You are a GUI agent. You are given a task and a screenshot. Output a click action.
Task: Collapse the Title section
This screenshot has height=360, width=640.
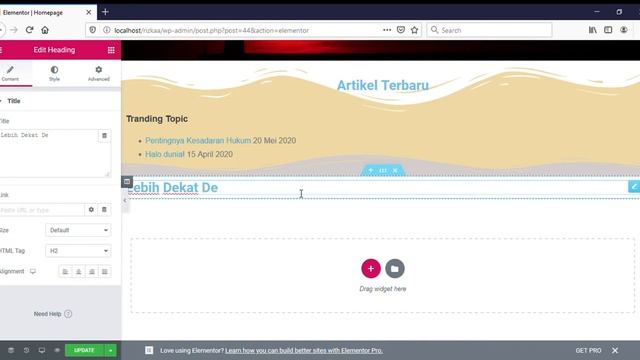pos(13,101)
